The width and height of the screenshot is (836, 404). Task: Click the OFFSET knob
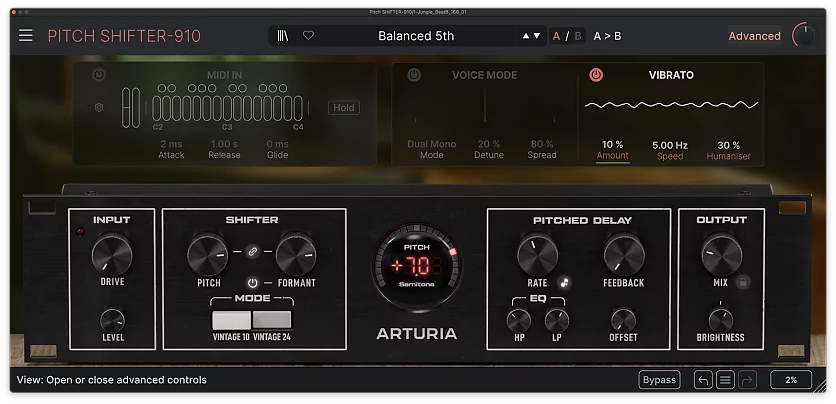(623, 321)
